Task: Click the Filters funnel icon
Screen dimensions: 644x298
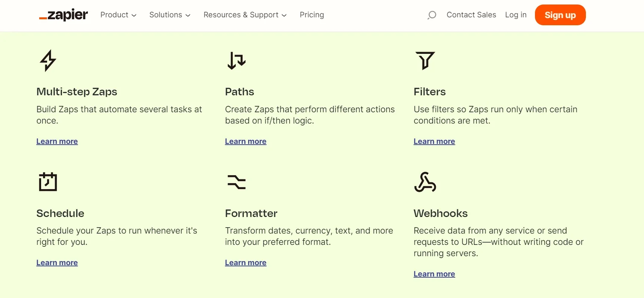Action: (x=425, y=61)
